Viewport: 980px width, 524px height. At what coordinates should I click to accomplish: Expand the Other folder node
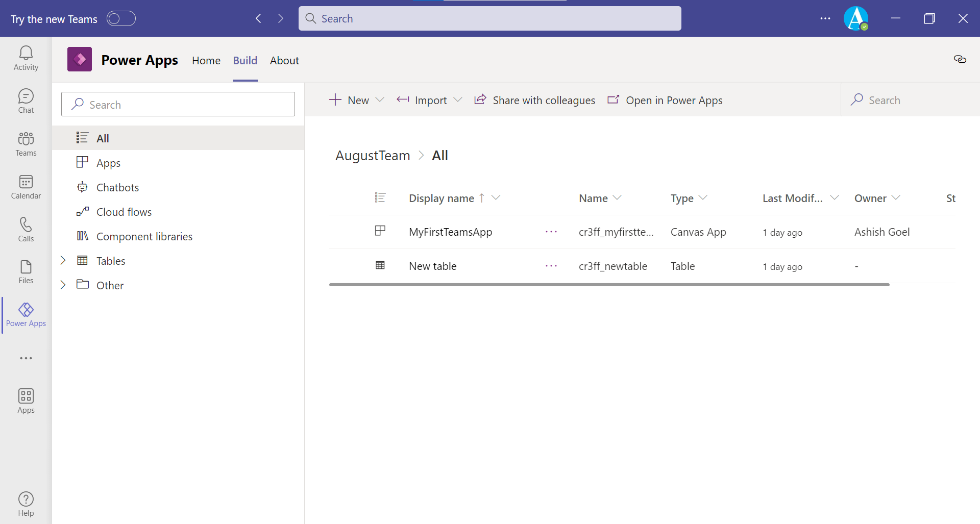pos(63,285)
